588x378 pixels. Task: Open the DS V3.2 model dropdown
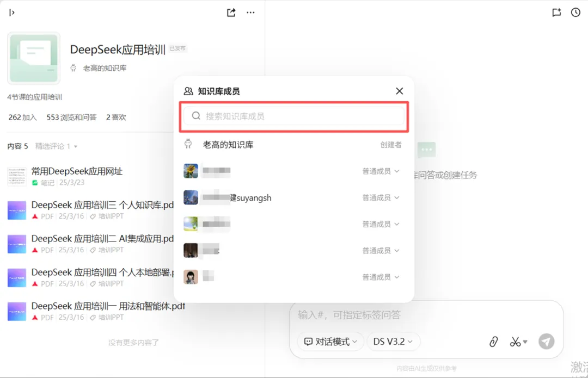(393, 341)
